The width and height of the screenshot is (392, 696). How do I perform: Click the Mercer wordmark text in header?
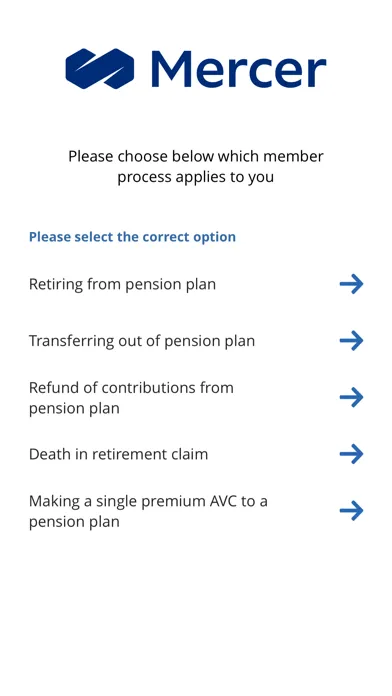point(239,69)
